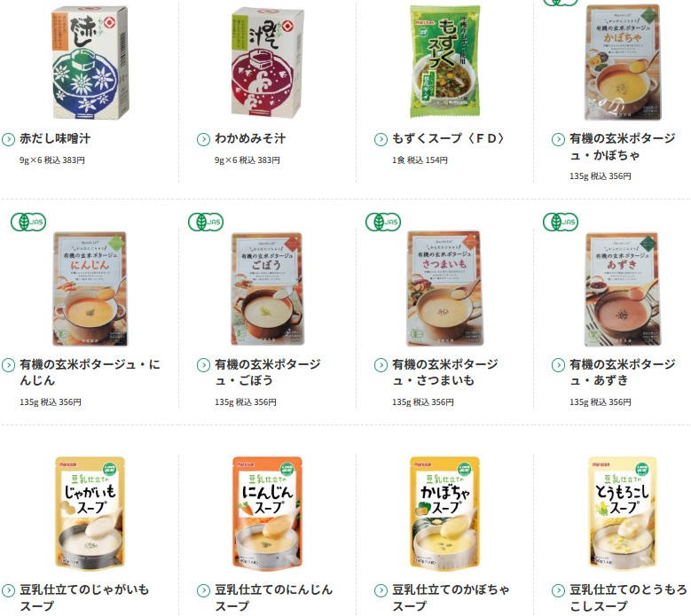Select the あずき potage package image
The width and height of the screenshot is (691, 616).
coord(622,289)
